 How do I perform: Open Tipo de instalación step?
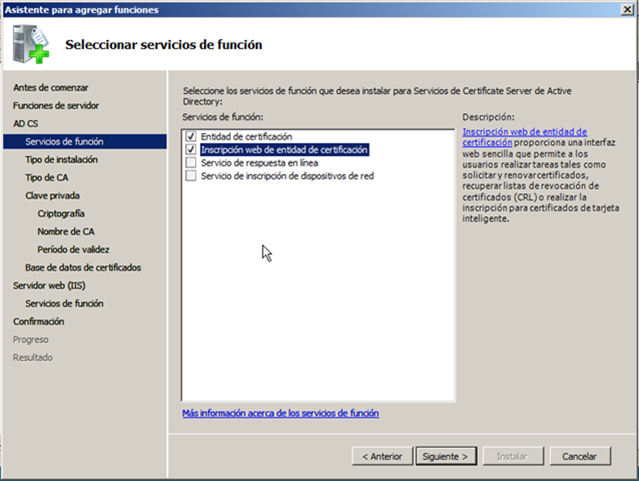click(x=62, y=160)
